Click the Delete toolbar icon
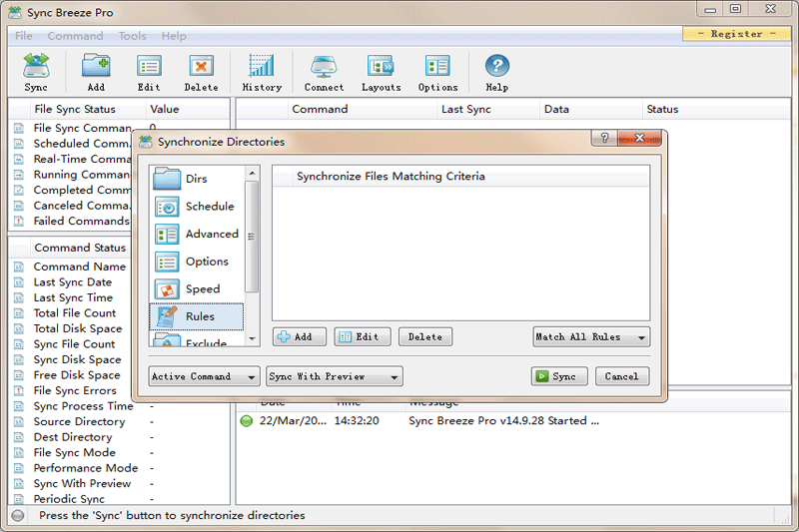Image resolution: width=799 pixels, height=532 pixels. (x=202, y=72)
